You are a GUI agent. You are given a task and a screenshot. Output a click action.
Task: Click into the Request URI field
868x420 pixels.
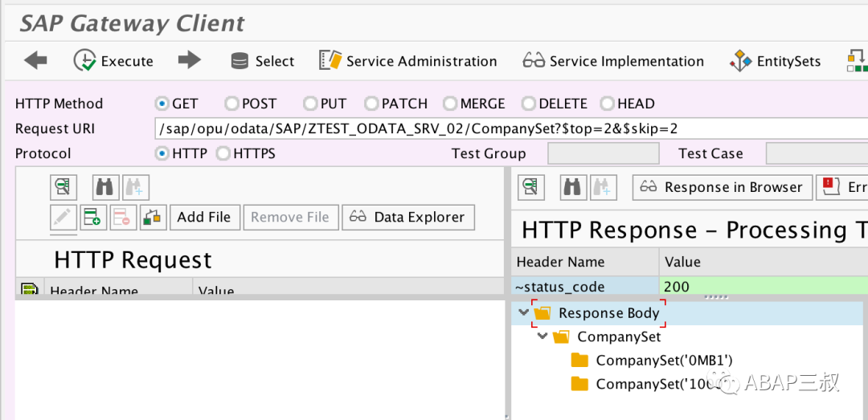click(x=511, y=129)
